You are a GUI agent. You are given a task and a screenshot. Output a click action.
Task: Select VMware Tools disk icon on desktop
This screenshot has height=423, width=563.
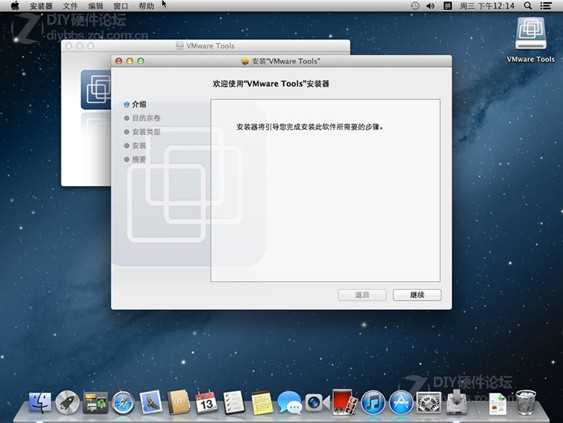pos(531,33)
